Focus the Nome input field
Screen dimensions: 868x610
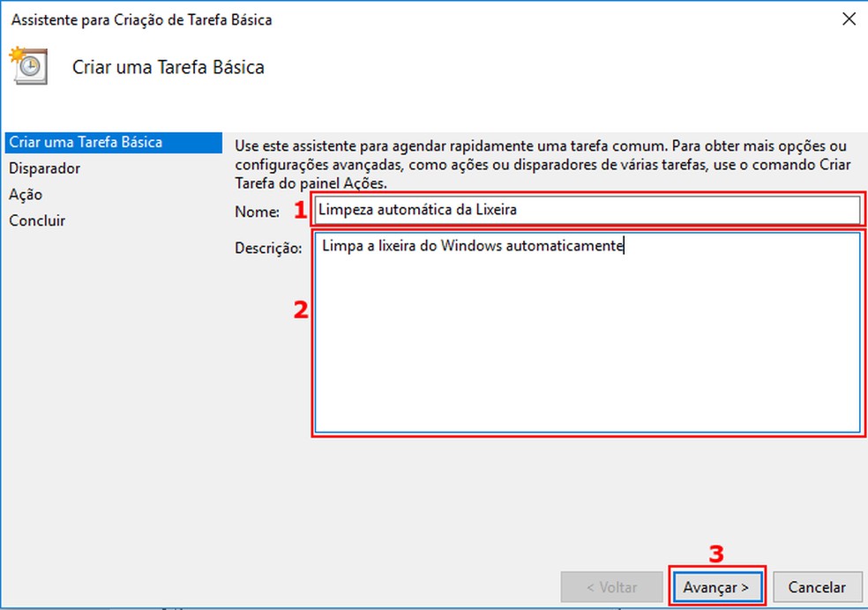coord(587,210)
